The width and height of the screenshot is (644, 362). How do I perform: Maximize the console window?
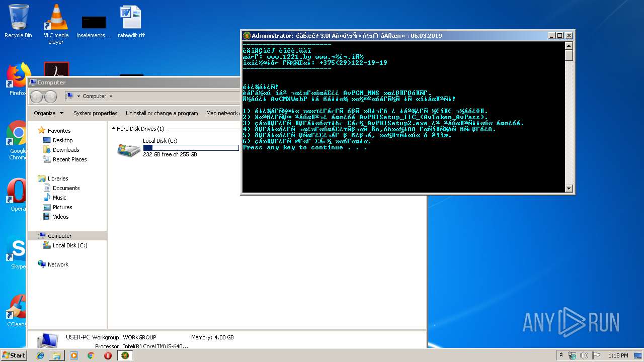pyautogui.click(x=559, y=36)
